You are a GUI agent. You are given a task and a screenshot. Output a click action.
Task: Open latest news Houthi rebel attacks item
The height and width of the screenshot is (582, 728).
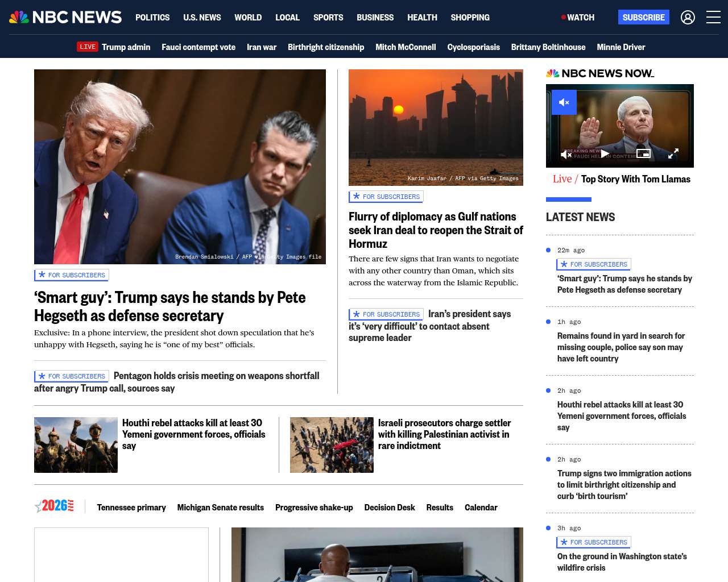click(622, 416)
